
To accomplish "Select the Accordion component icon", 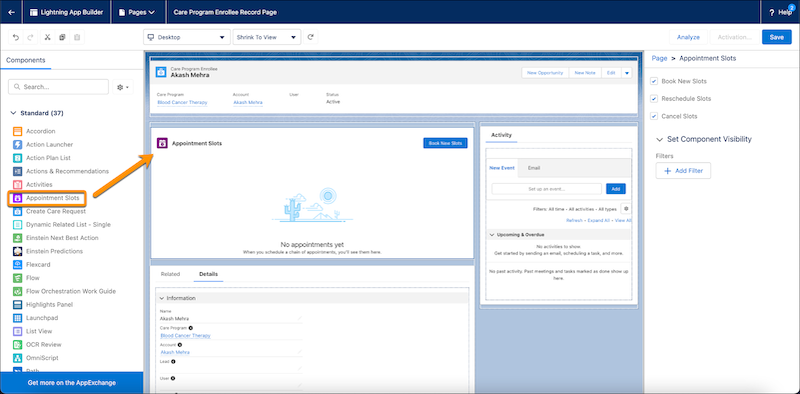I will (17, 131).
